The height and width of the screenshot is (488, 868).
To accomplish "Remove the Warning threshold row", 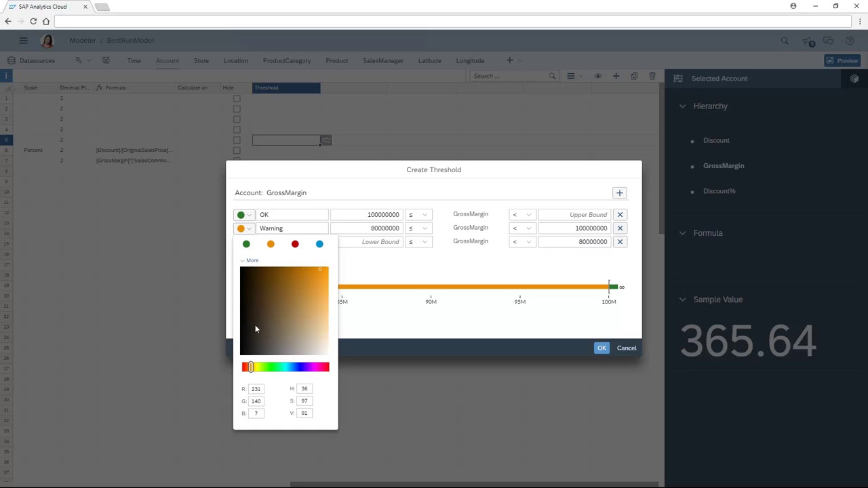I will click(x=620, y=228).
